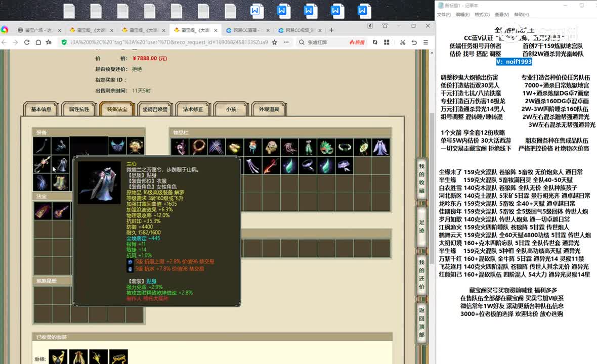Click the green feather mask inventory item
The image size is (597, 364).
pyautogui.click(x=326, y=147)
